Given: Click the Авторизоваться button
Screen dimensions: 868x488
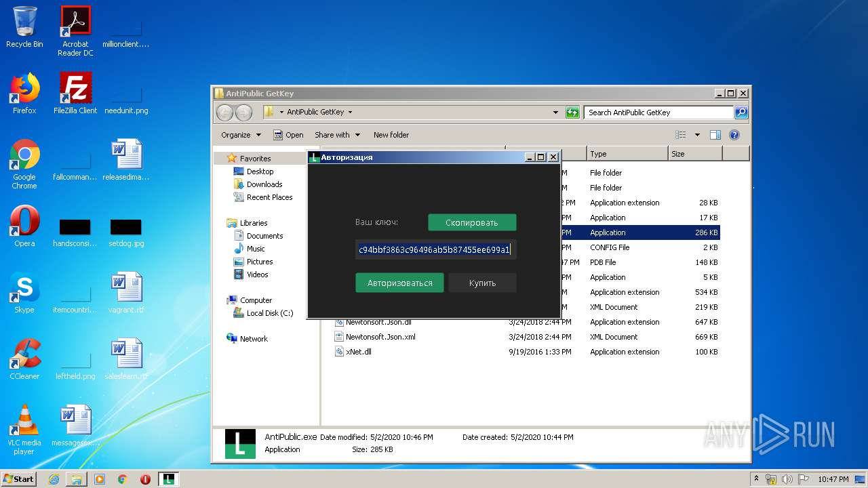Looking at the screenshot, I should 399,283.
